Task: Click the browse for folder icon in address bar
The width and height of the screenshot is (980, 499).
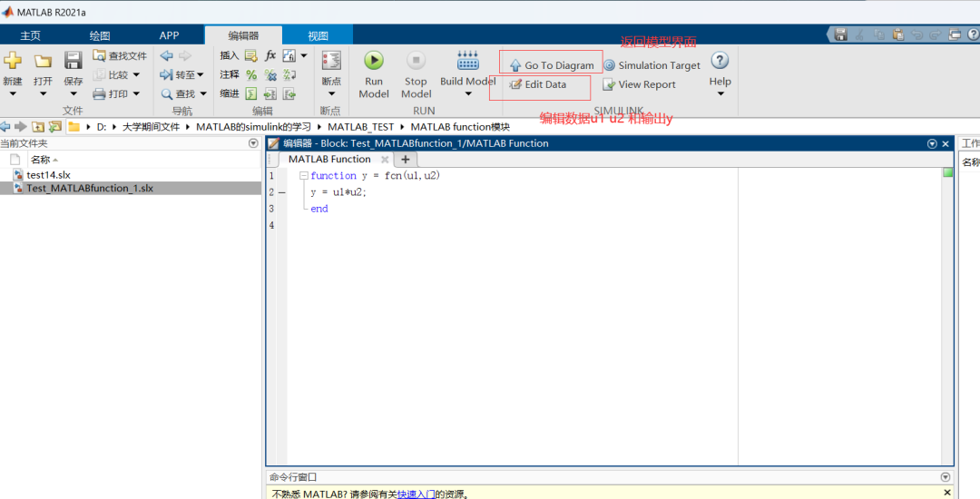Action: [55, 127]
